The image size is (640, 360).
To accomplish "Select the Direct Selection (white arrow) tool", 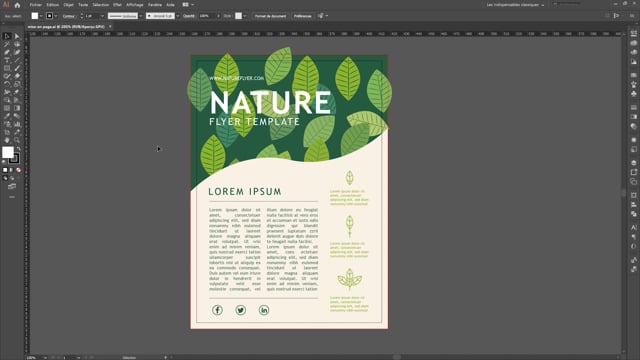I will tap(17, 36).
